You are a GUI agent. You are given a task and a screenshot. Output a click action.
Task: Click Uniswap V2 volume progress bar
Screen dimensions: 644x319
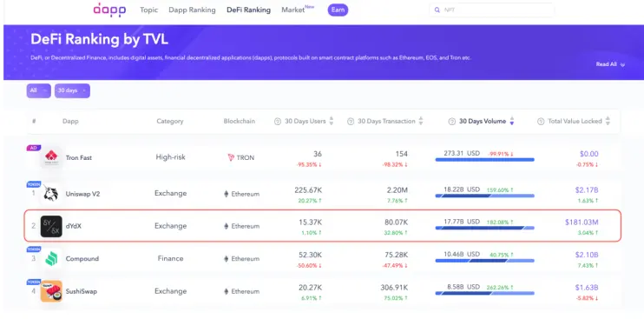coord(484,196)
